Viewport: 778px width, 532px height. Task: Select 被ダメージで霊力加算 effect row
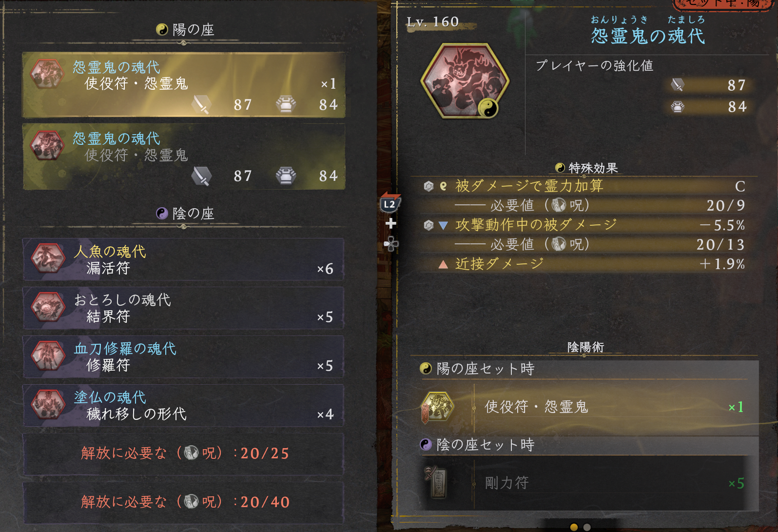click(584, 186)
